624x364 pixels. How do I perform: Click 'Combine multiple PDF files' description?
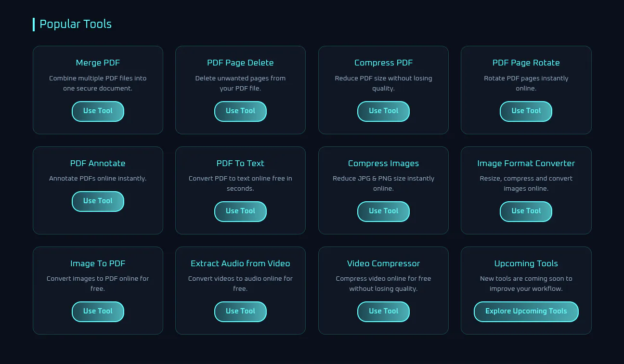(98, 83)
